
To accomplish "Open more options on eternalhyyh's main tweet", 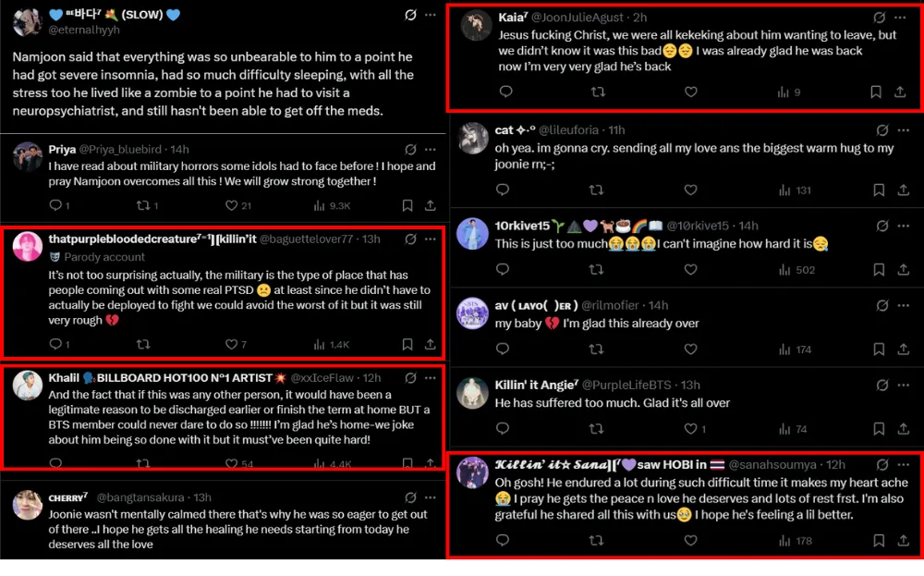I will [431, 16].
